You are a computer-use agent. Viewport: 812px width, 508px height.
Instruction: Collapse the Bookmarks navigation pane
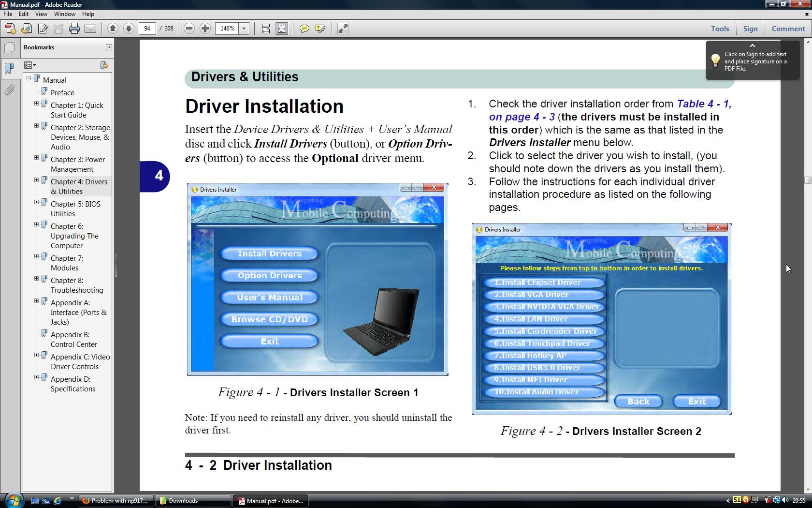tap(109, 47)
